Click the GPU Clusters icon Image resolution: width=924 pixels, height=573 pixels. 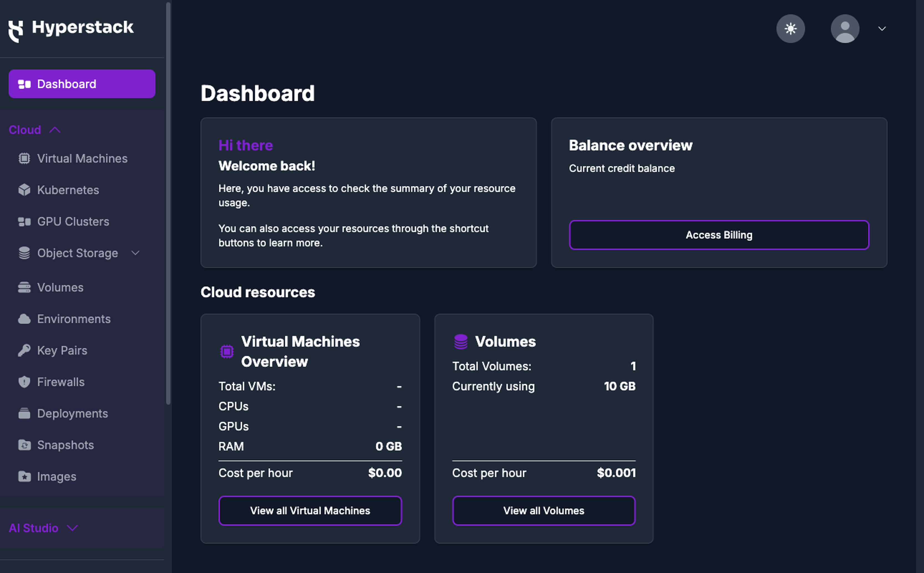24,222
